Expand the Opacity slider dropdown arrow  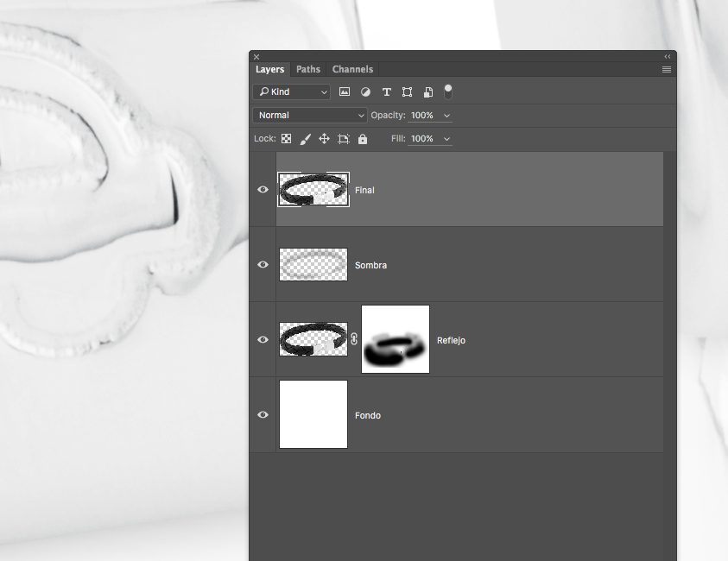[x=446, y=116]
